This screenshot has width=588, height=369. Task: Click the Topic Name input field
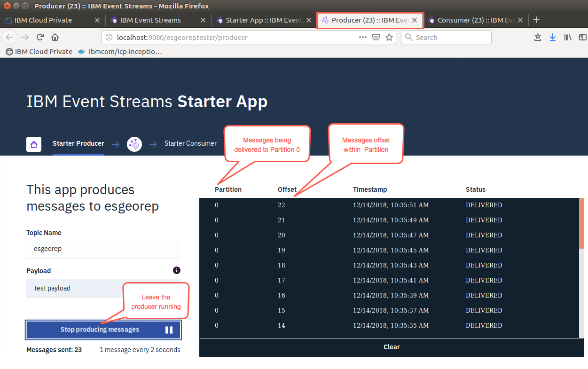(x=103, y=249)
